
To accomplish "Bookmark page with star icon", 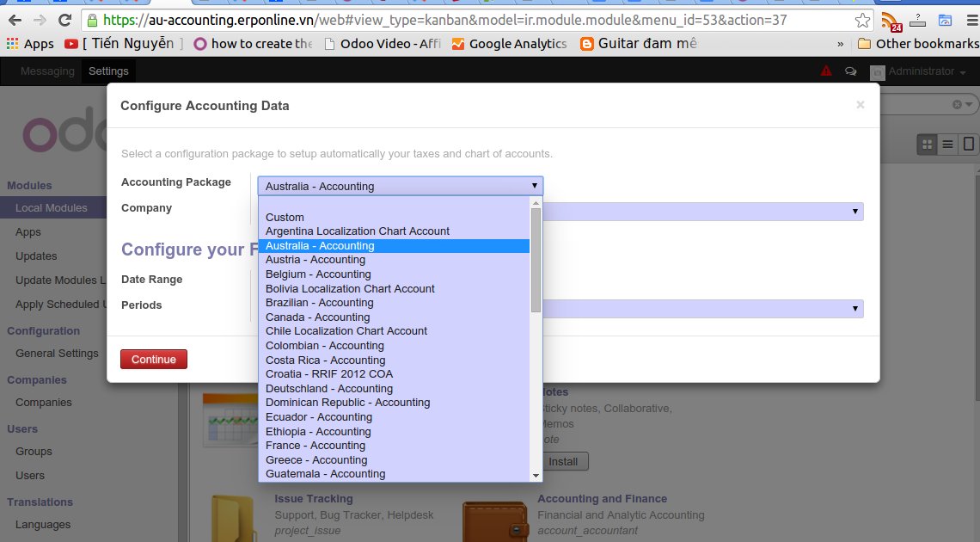I will click(x=862, y=20).
